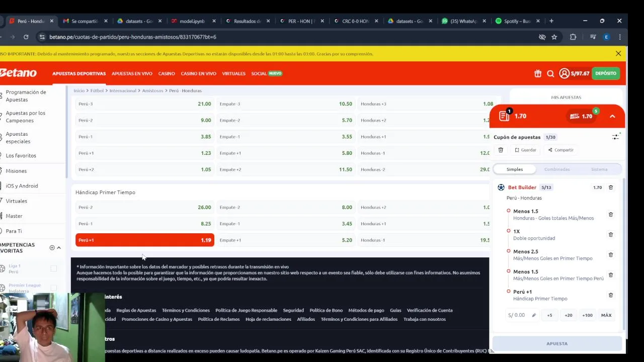Switch to the Sistema bet tab
Image resolution: width=644 pixels, height=362 pixels.
coord(599,169)
